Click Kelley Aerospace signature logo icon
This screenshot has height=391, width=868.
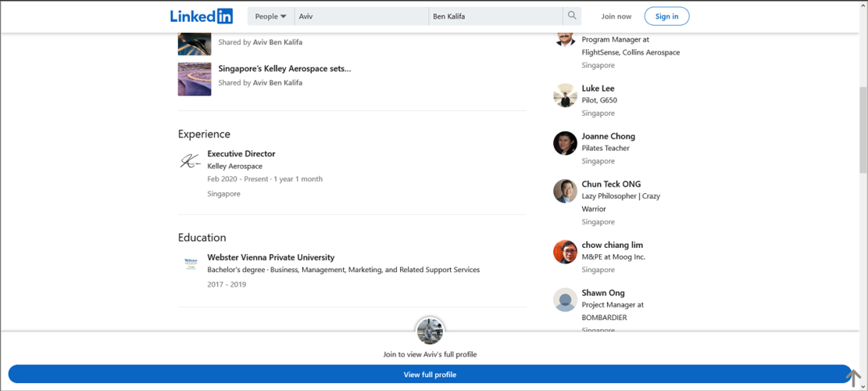tap(190, 161)
